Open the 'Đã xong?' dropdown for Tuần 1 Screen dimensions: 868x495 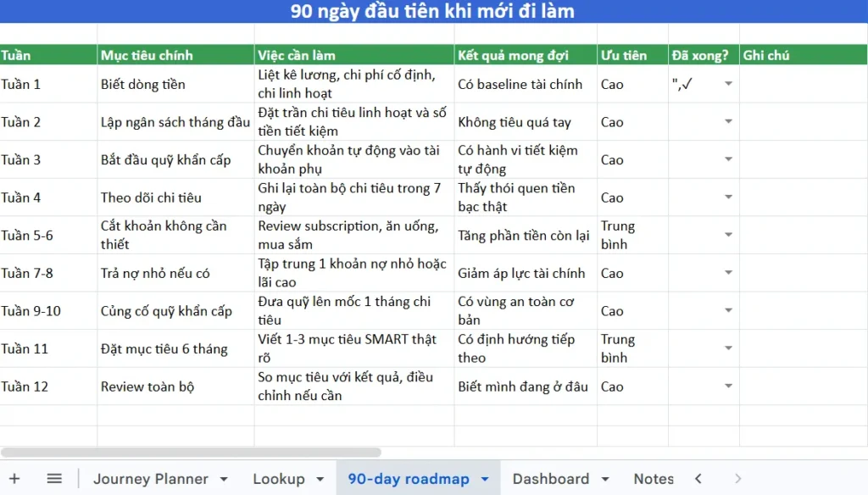coord(728,84)
